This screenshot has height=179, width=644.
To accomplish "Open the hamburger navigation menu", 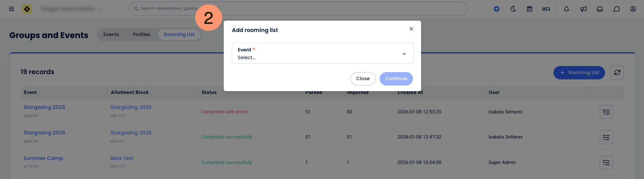I will coord(11,9).
